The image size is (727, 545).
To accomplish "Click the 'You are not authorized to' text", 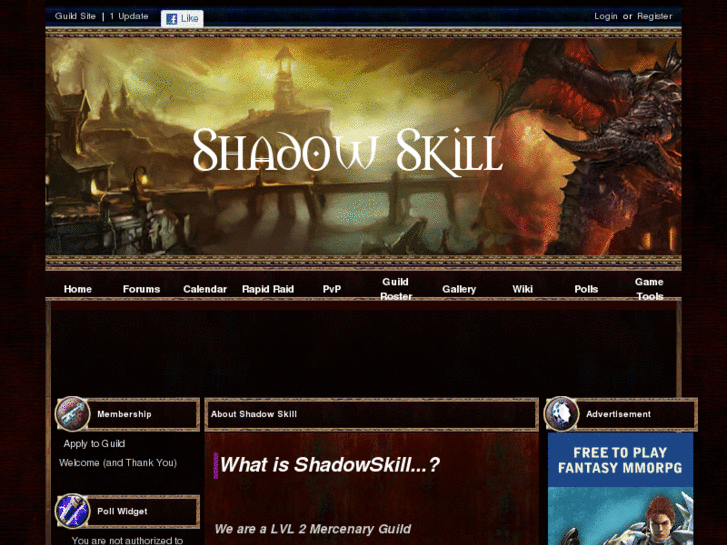I will coord(128,540).
